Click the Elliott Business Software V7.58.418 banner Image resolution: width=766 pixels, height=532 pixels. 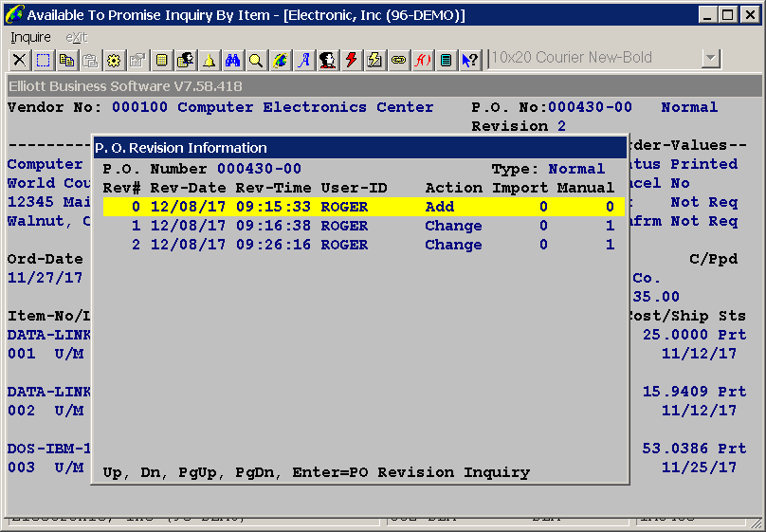coord(385,86)
